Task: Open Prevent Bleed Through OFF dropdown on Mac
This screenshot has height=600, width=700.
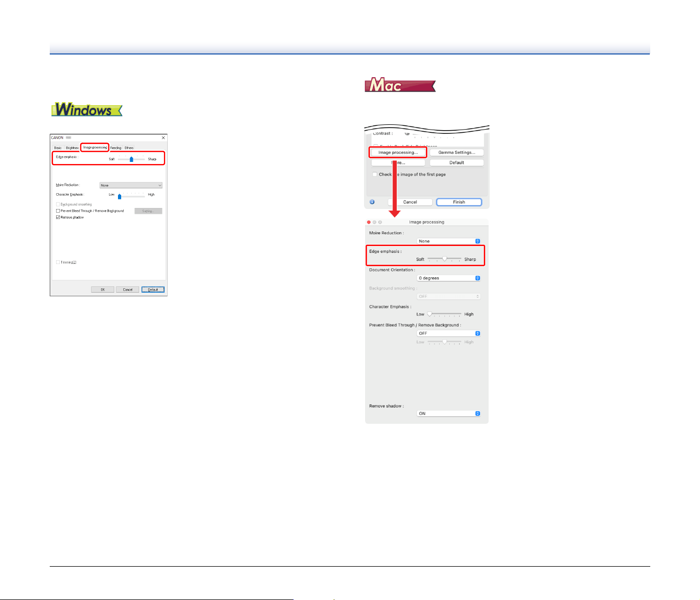Action: [x=449, y=333]
